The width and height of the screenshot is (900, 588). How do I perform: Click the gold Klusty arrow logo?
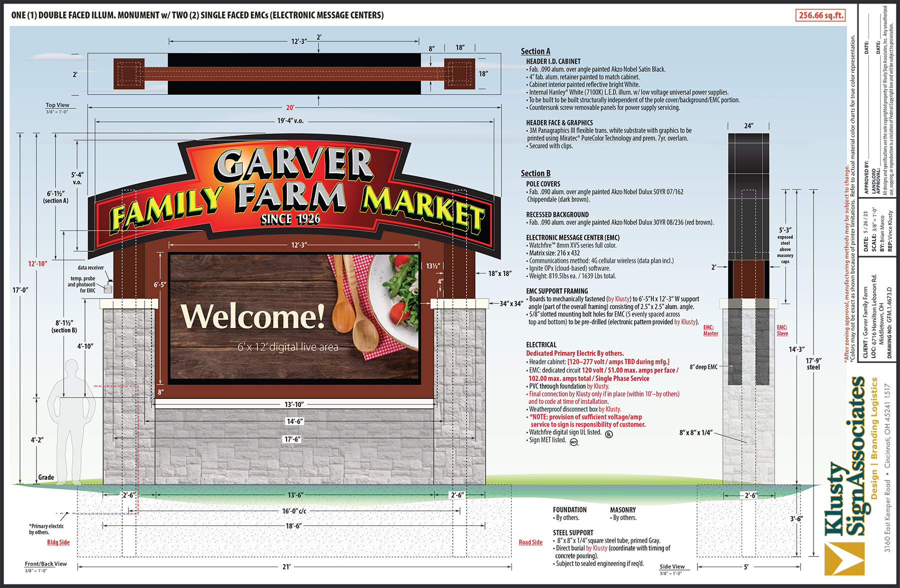coord(844,559)
